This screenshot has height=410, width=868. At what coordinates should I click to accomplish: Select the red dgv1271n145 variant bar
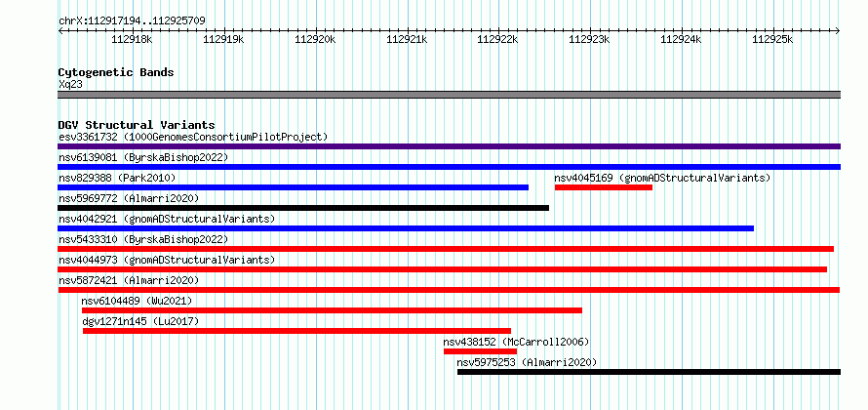pyautogui.click(x=297, y=331)
